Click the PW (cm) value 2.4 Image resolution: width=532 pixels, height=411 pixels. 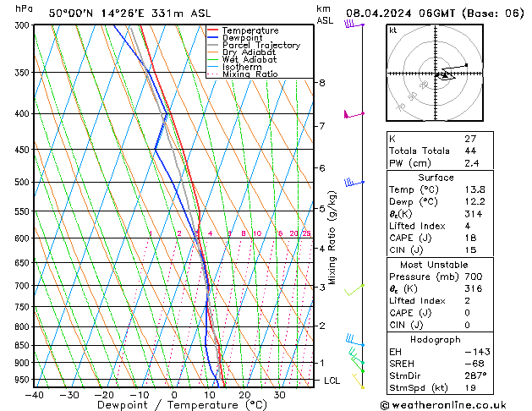[472, 163]
